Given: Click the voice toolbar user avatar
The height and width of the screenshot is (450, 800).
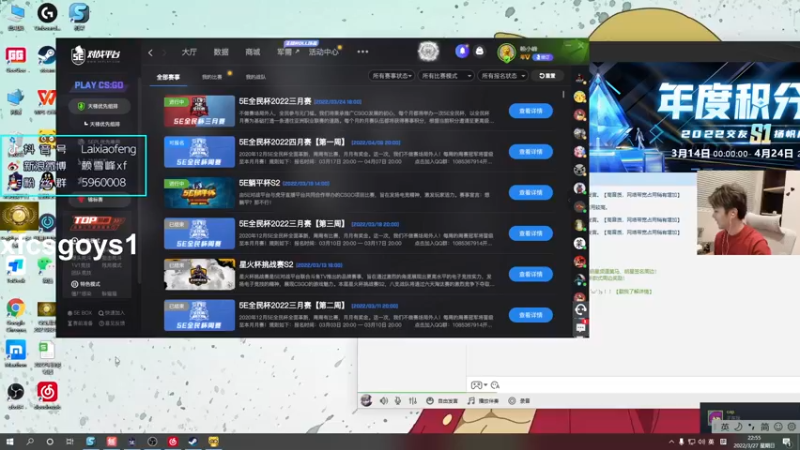Looking at the screenshot, I should [x=366, y=401].
